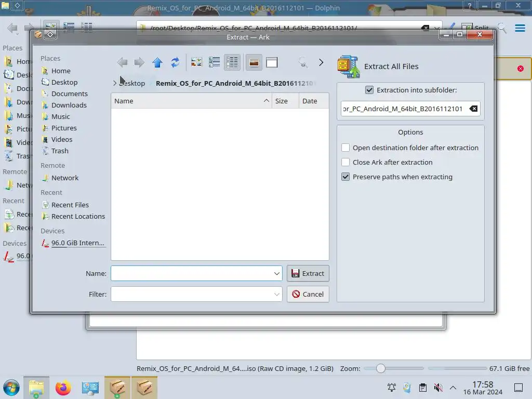Go back in Dolphin window

click(12, 28)
